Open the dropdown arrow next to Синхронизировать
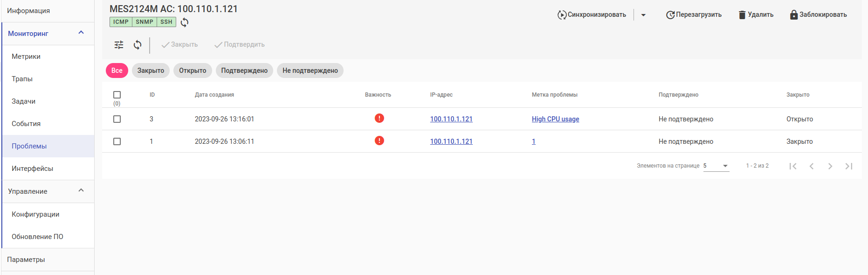Viewport: 868px width, 275px height. coord(643,15)
